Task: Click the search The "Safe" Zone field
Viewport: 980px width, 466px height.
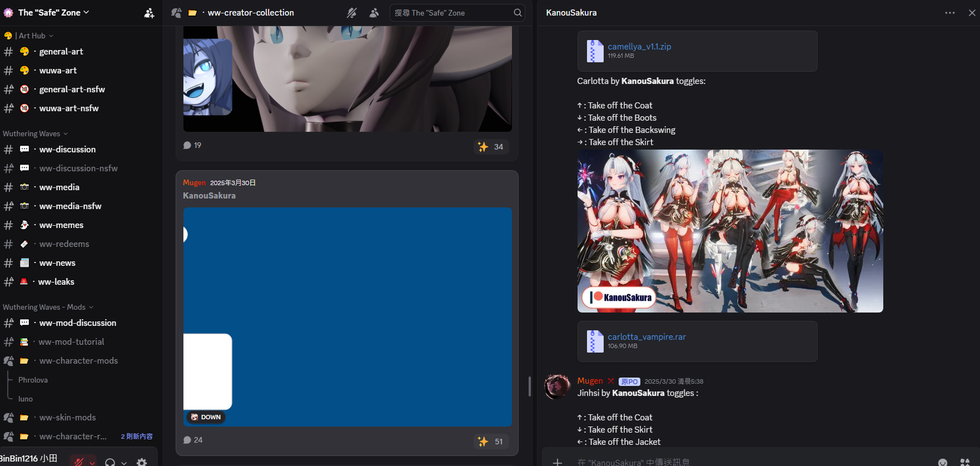Action: pyautogui.click(x=457, y=13)
